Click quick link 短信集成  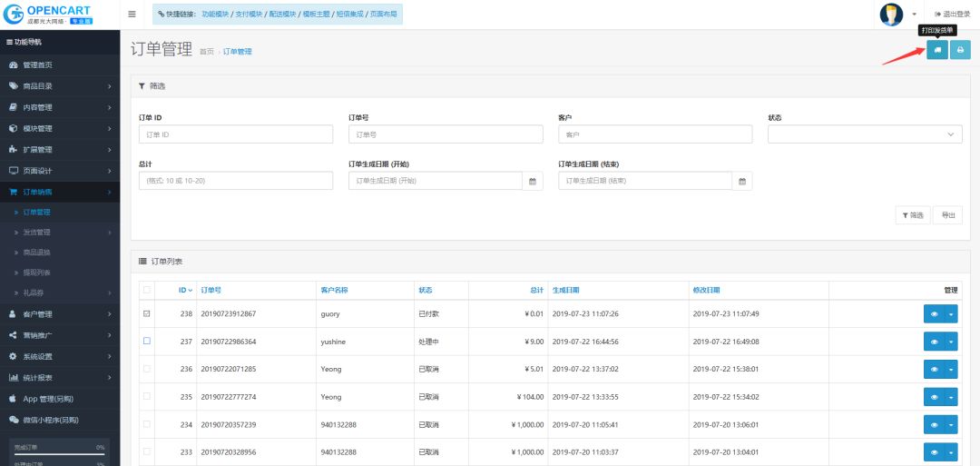coord(349,14)
